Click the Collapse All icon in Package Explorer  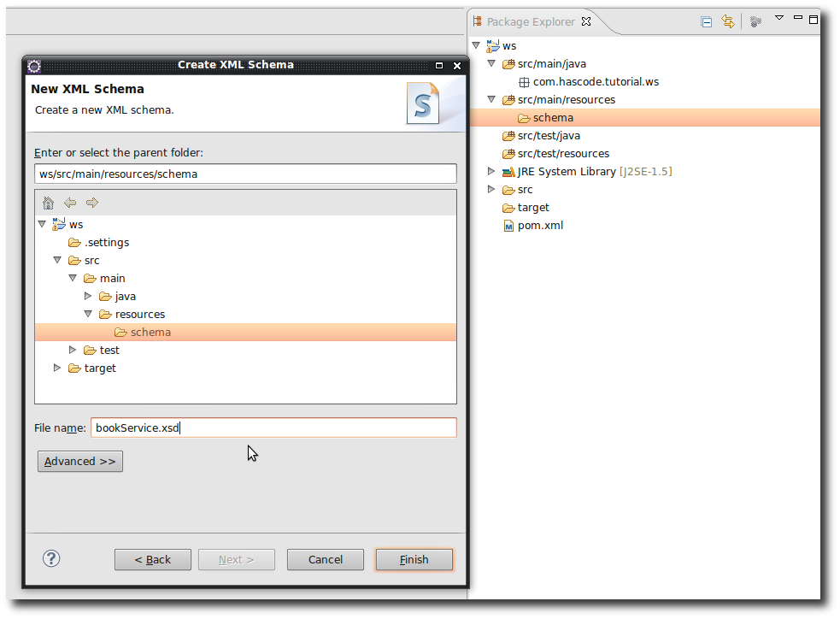(x=706, y=21)
